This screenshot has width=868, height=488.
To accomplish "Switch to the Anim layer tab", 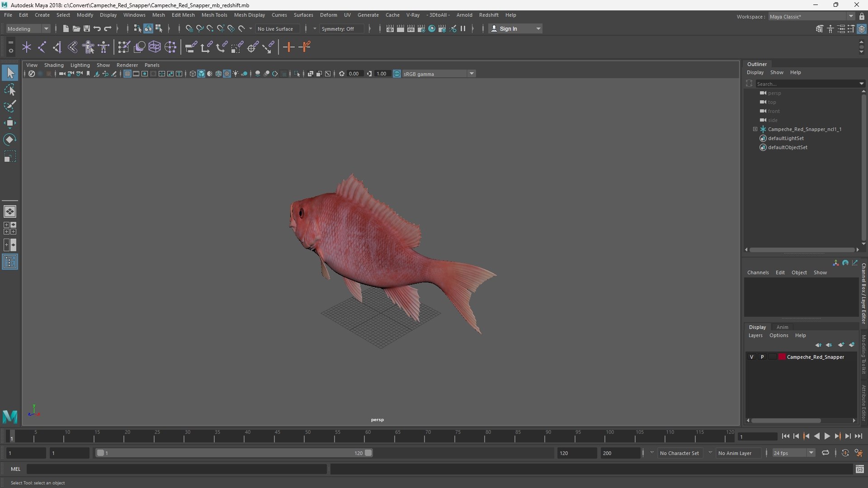I will [x=782, y=327].
